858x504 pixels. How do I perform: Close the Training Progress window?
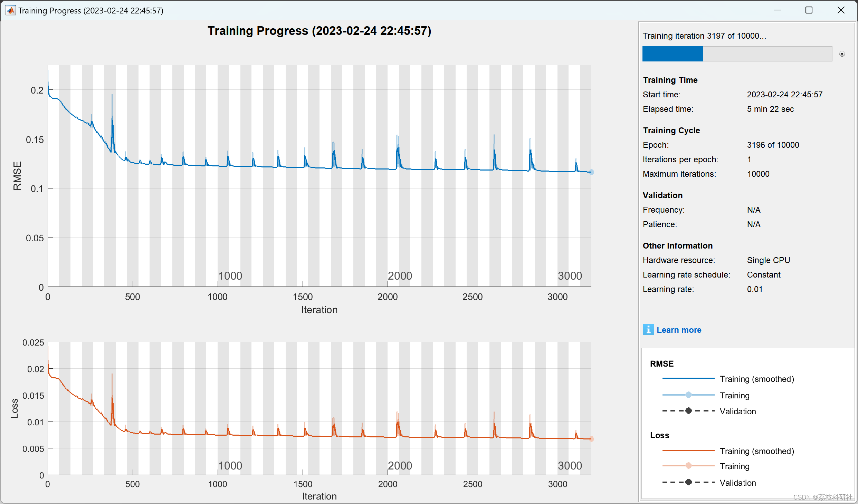[841, 10]
